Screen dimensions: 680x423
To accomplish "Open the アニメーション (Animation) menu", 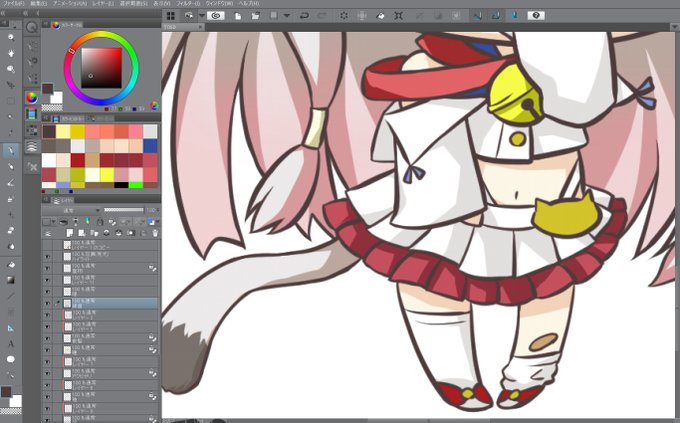I will [x=69, y=3].
